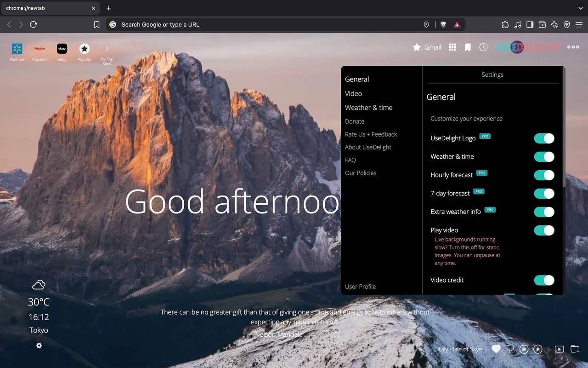The width and height of the screenshot is (588, 368).
Task: Expand My Top Sites chevron
Action: 107,48
